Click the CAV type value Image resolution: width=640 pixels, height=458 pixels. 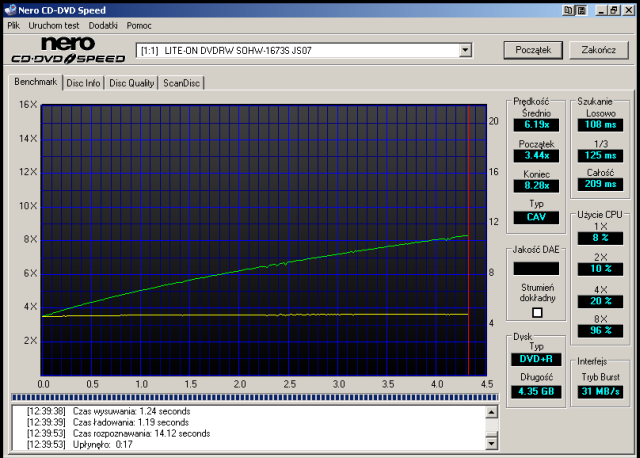pos(536,217)
